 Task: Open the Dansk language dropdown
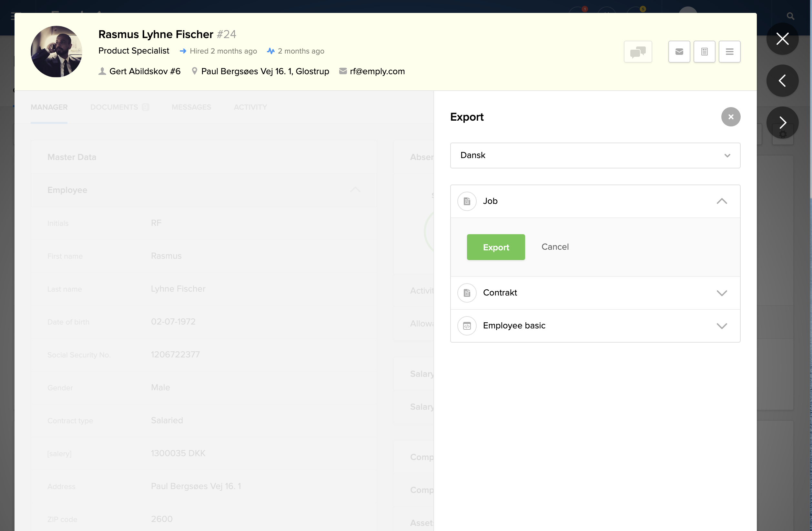595,155
